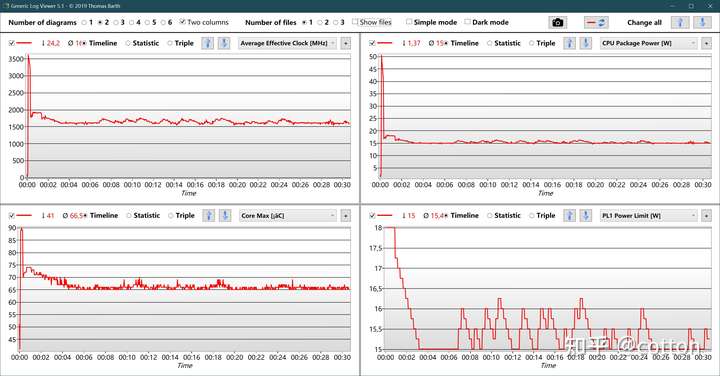This screenshot has height=376, width=720.
Task: Toggle red series checkbox in Core Max panel
Action: 11,215
